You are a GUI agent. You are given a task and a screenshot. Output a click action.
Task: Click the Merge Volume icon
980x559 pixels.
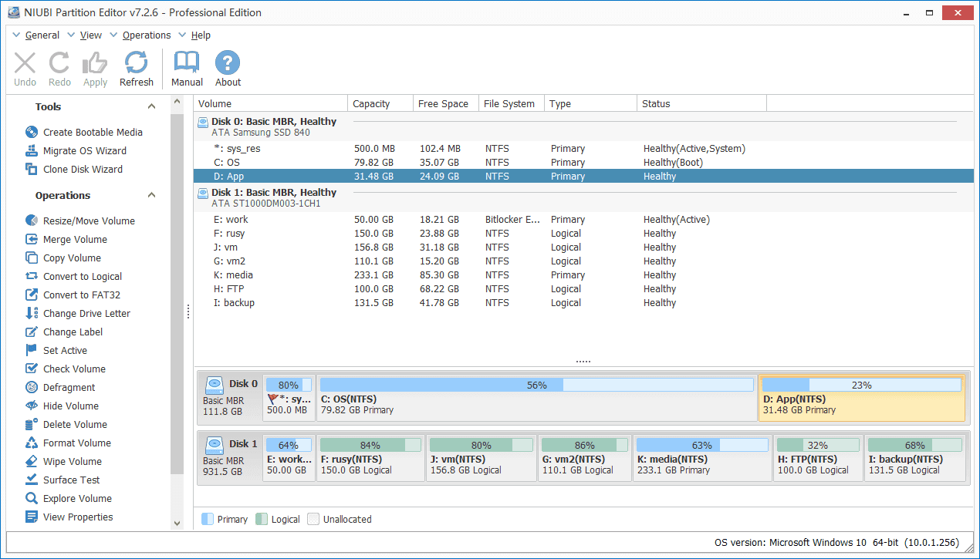pos(32,240)
